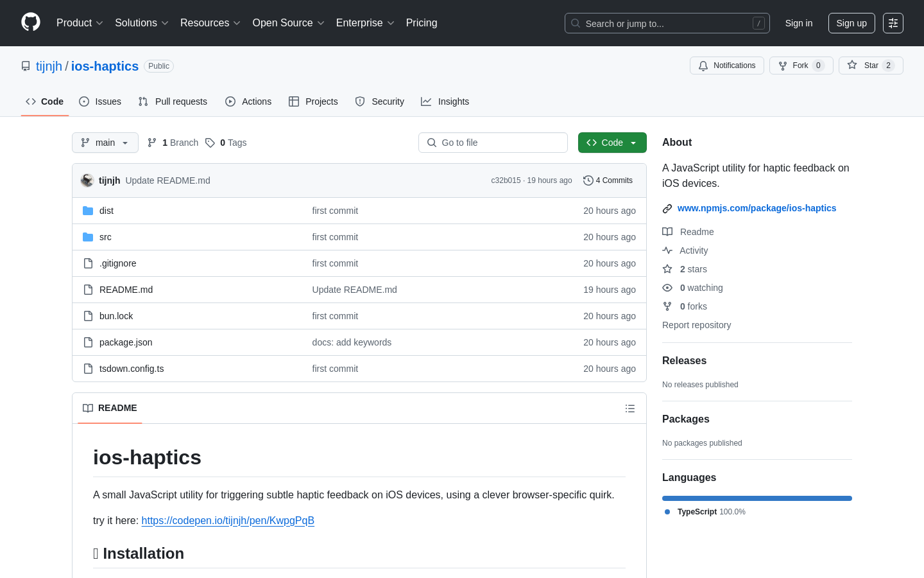This screenshot has width=924, height=578.
Task: Open the README outline list icon
Action: 630,408
